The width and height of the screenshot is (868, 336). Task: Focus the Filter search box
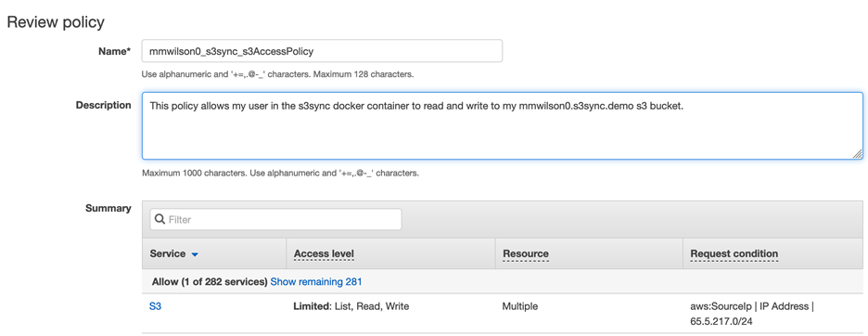click(x=275, y=220)
